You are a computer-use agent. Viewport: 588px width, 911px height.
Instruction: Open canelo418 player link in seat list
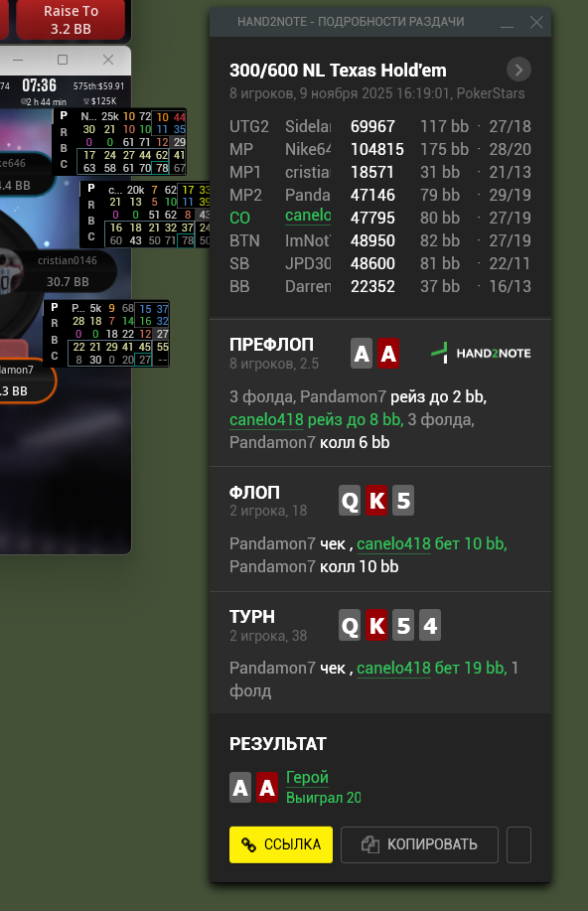pyautogui.click(x=308, y=216)
